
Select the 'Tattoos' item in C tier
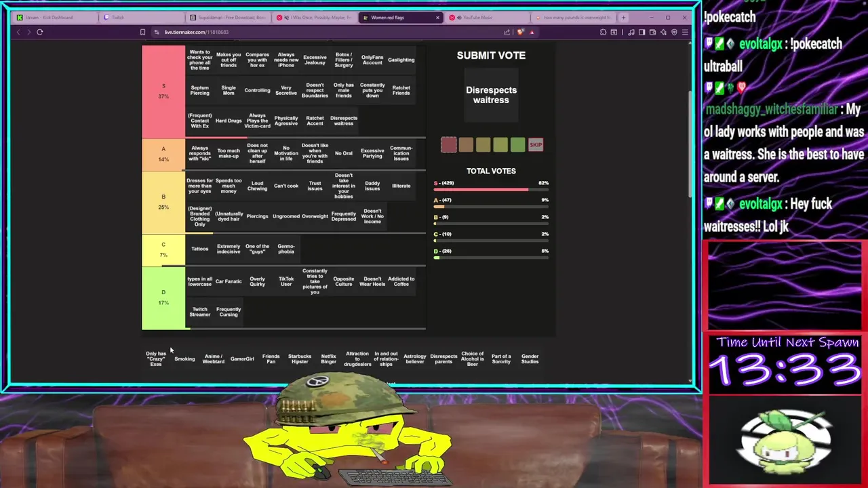(x=199, y=249)
